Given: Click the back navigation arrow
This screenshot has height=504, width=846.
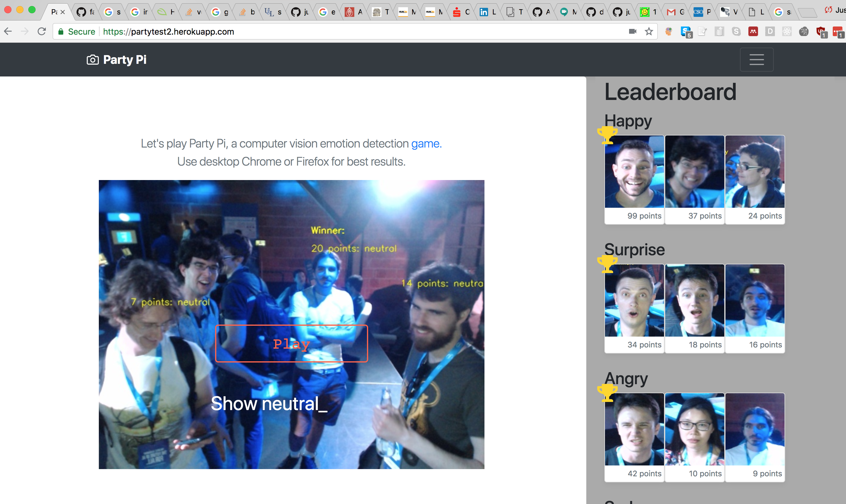Looking at the screenshot, I should [x=8, y=32].
